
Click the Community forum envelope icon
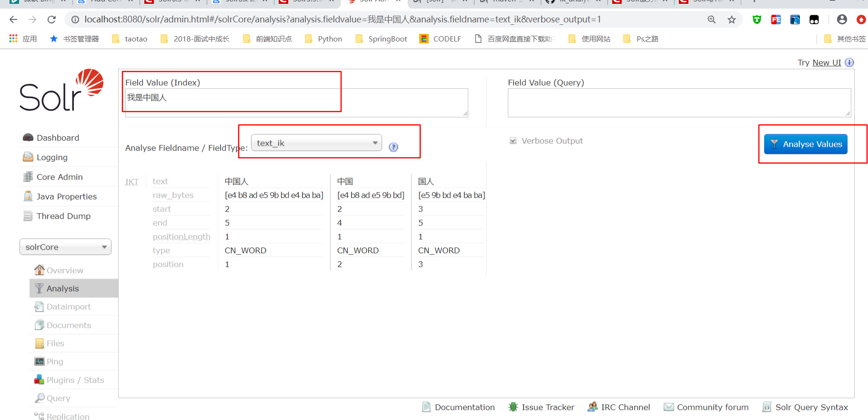point(669,407)
